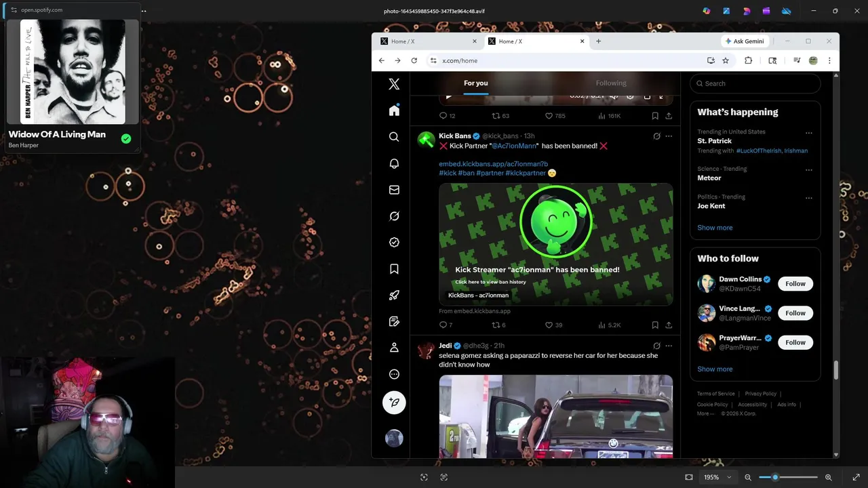Follow Dawn Collins
The image size is (868, 488).
coord(795,284)
